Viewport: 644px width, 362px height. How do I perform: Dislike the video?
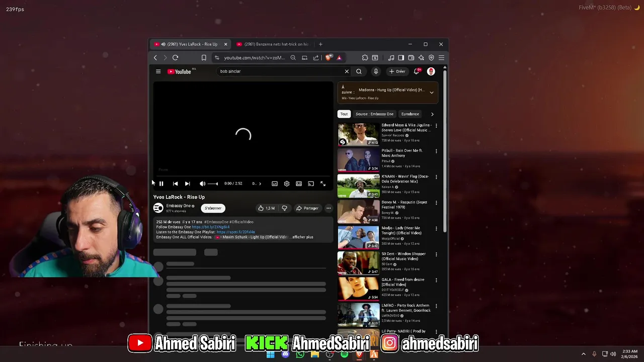[x=284, y=208]
